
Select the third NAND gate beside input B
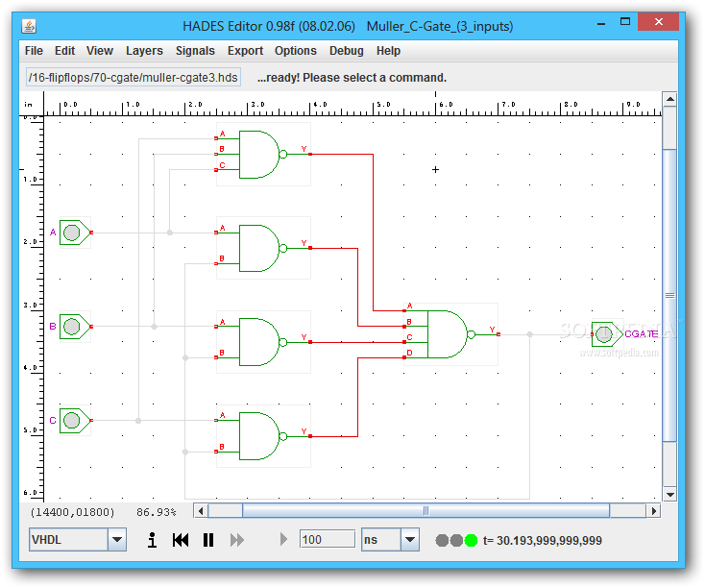pyautogui.click(x=263, y=342)
